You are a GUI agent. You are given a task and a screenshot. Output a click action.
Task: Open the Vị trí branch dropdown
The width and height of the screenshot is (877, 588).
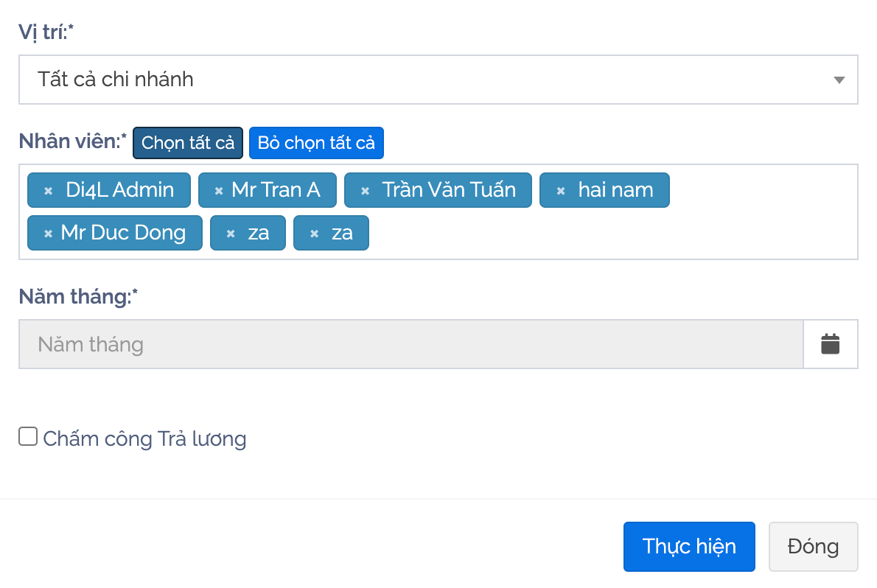(x=438, y=80)
